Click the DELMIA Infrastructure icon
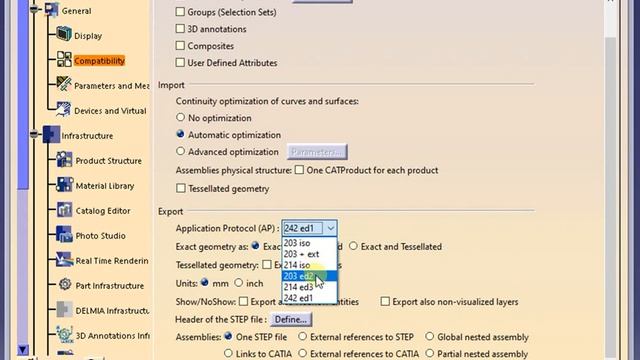The height and width of the screenshot is (360, 640). click(x=64, y=309)
